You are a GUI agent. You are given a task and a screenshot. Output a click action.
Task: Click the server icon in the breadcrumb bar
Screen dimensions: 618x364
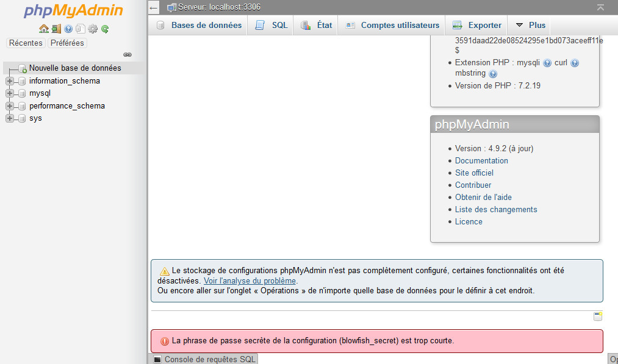171,7
